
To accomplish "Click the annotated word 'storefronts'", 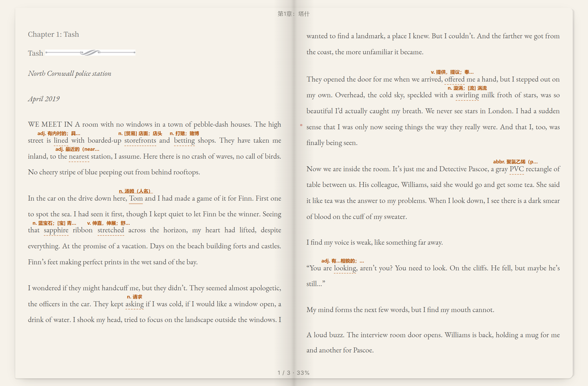I will pos(140,141).
